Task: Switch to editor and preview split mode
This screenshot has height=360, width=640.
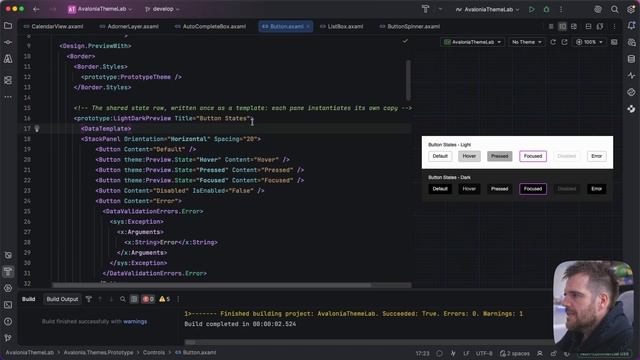Action: point(562,27)
